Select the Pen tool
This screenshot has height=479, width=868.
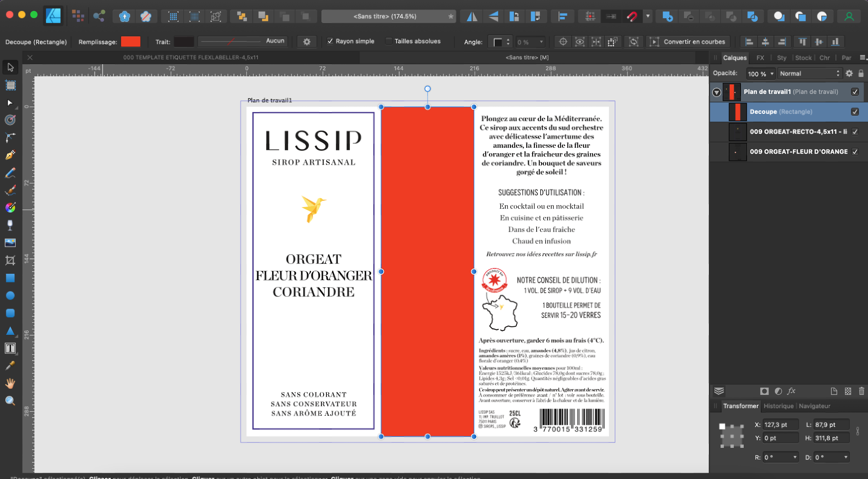point(10,155)
